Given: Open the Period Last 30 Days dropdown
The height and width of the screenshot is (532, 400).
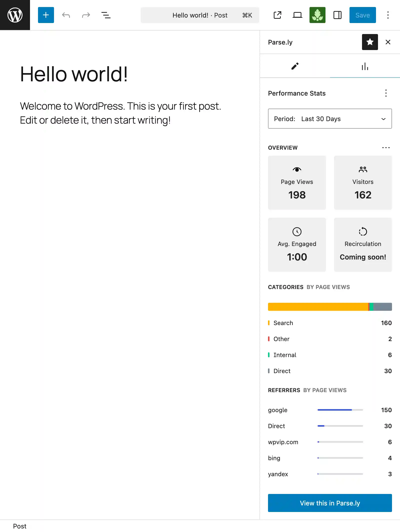Looking at the screenshot, I should click(330, 119).
